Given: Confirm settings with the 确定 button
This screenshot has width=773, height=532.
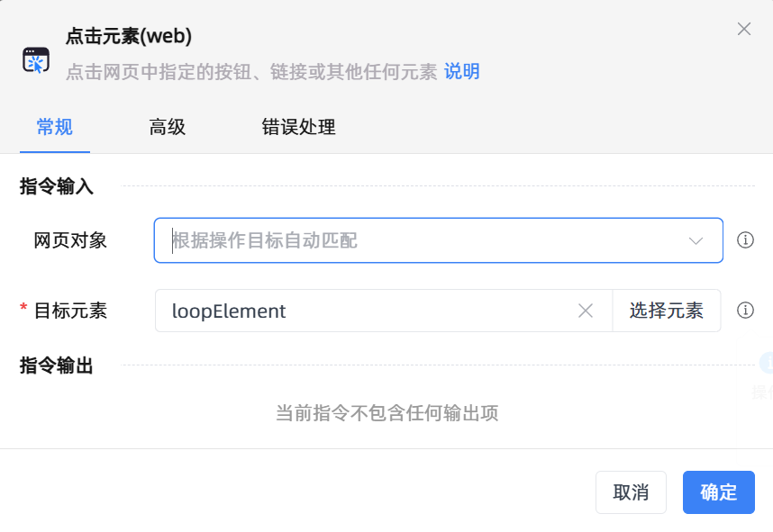Looking at the screenshot, I should (x=718, y=492).
